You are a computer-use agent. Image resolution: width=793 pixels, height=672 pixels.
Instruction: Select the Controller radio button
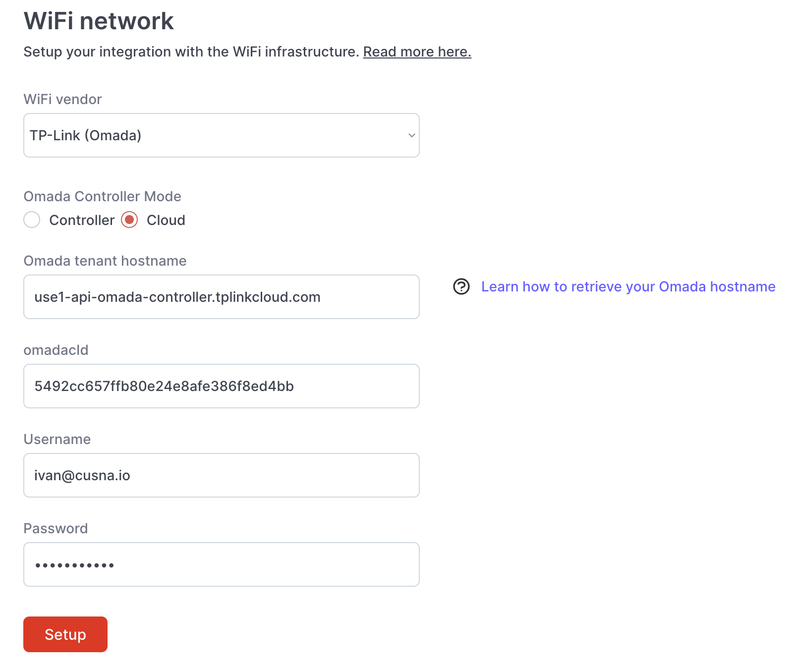[32, 220]
